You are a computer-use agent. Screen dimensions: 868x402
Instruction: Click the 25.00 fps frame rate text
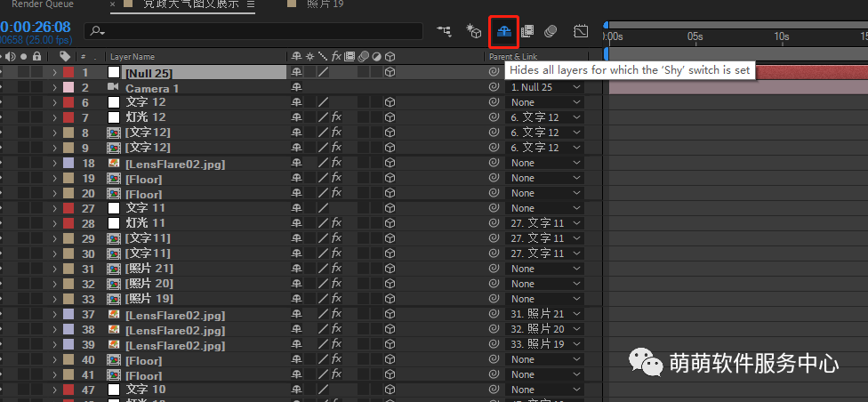pos(48,40)
